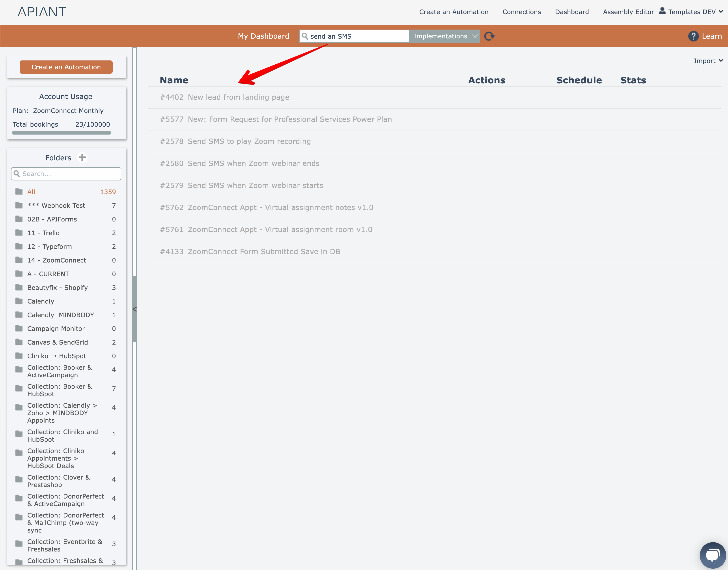The width and height of the screenshot is (728, 570).
Task: Open Assembly Editor from top navigation
Action: click(628, 12)
